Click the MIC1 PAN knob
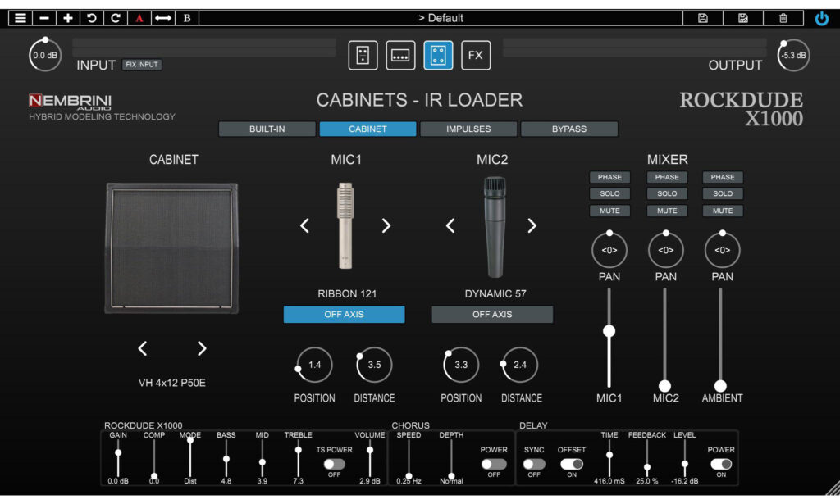This screenshot has width=840, height=504. coord(609,249)
